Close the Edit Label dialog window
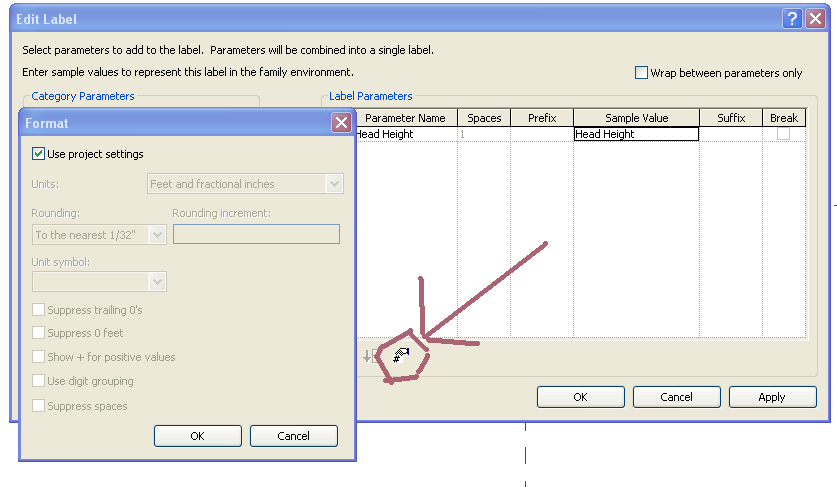 click(x=816, y=19)
